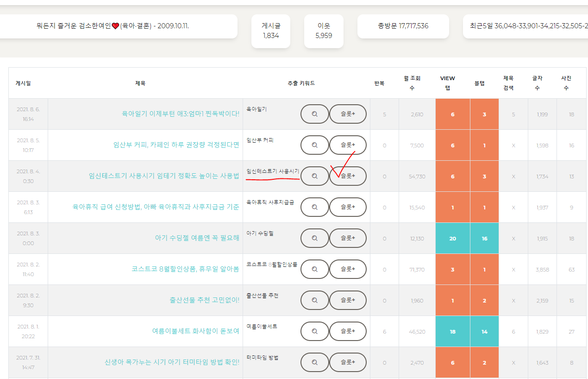Click magnifier button for 육아휴직 사후지급금
The width and height of the screenshot is (588, 379).
(315, 207)
